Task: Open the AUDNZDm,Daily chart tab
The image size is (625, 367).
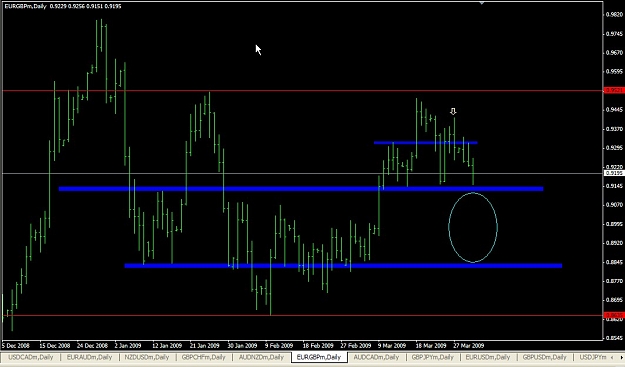Action: coord(261,357)
